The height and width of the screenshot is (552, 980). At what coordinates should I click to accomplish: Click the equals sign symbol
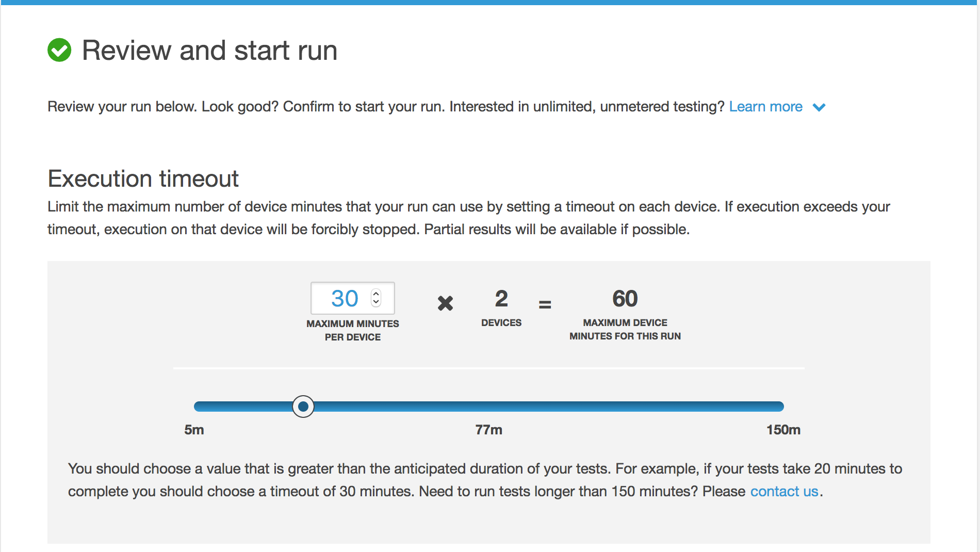(x=545, y=305)
